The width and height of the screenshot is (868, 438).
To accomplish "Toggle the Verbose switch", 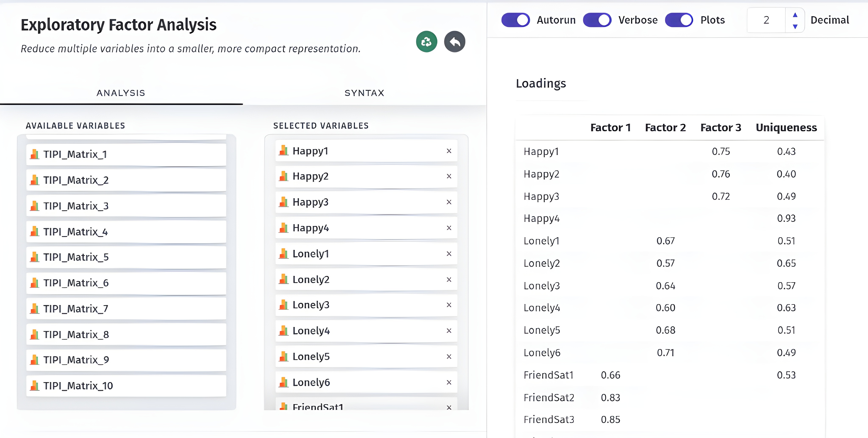I will click(x=597, y=20).
